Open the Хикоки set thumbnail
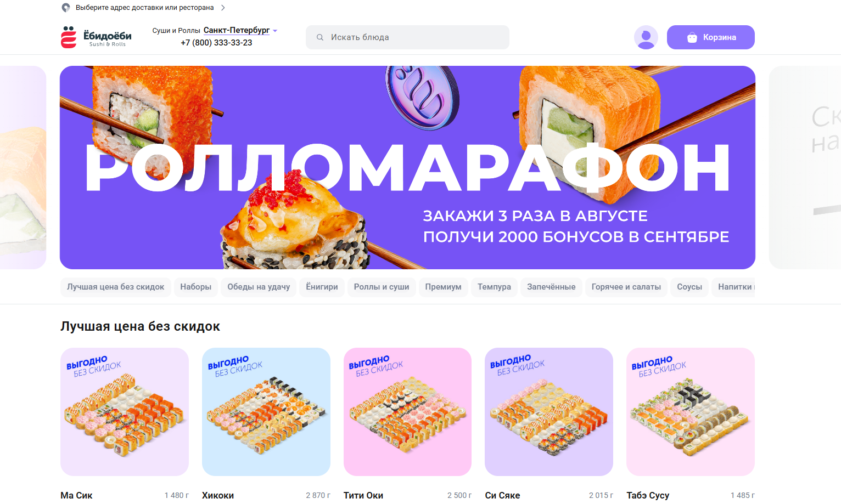The image size is (841, 504). pos(266,412)
